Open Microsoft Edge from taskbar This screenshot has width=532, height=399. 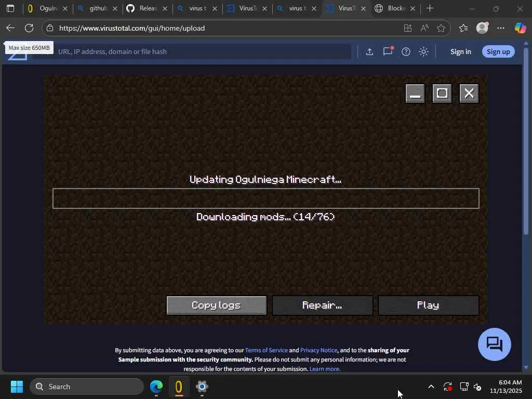point(156,387)
